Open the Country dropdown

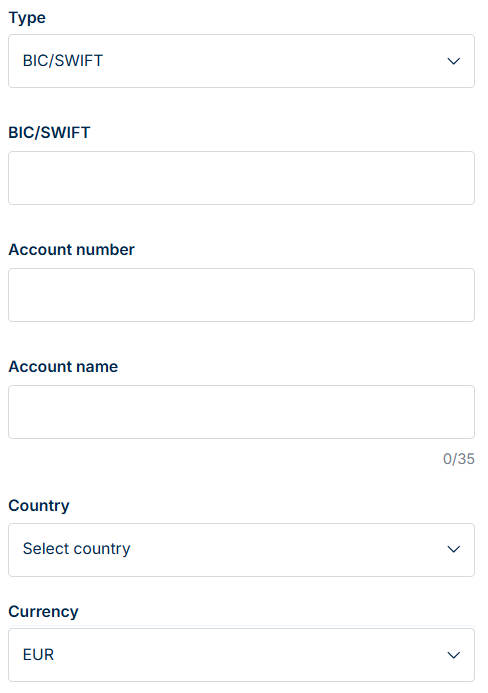click(x=241, y=550)
